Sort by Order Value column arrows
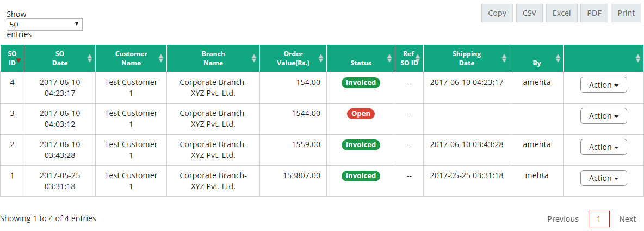Screen dimensions: 644x231 pos(321,58)
